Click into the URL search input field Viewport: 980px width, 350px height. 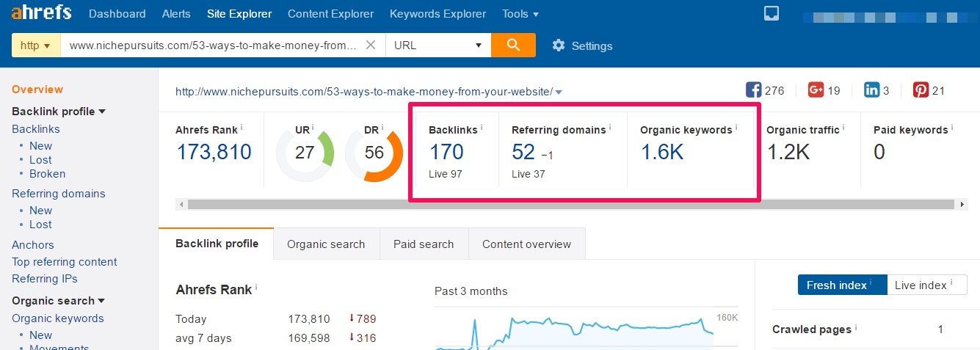[213, 45]
